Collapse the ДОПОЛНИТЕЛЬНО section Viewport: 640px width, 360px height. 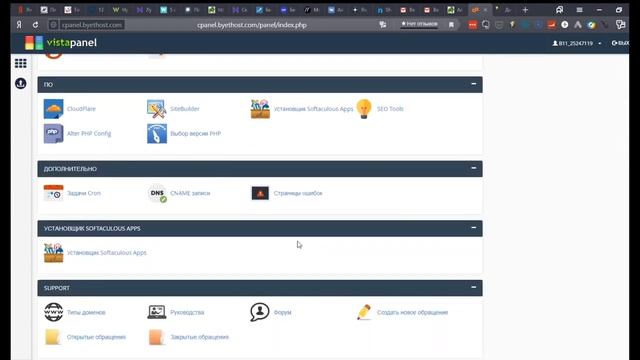473,168
